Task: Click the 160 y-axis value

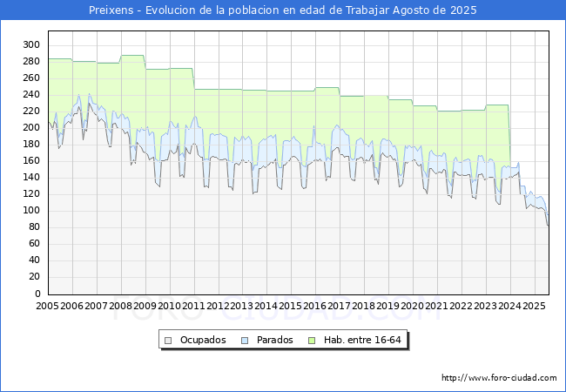Action: click(31, 161)
